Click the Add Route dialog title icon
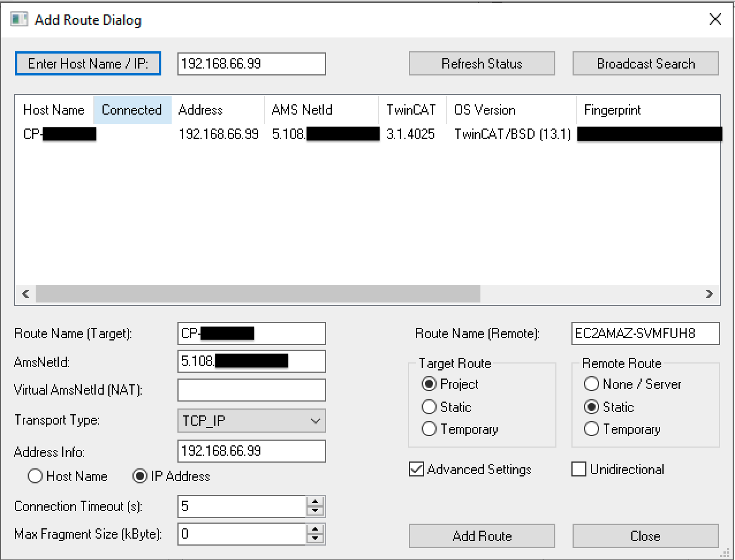This screenshot has width=735, height=560. tap(19, 20)
